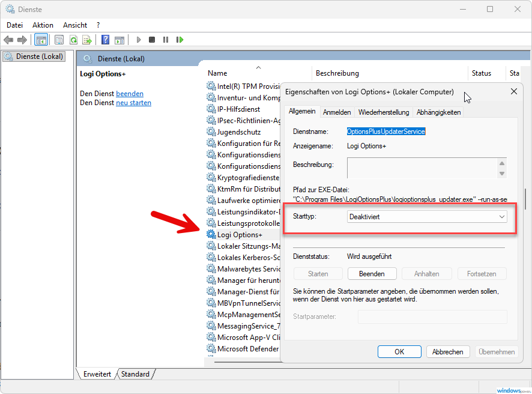532x394 pixels.
Task: Switch to the Anmelden tab
Action: pos(337,112)
